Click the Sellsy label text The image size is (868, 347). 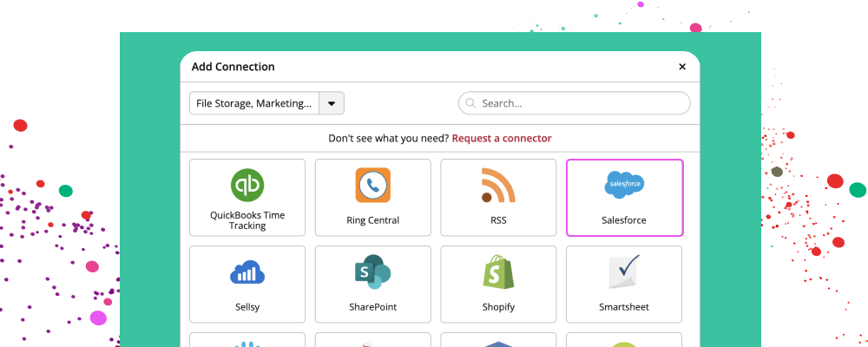pos(247,307)
